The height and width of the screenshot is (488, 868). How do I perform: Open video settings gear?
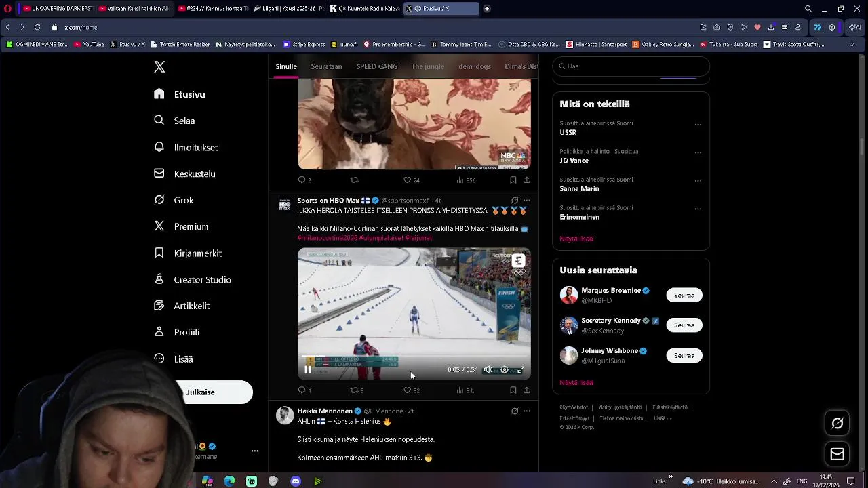coord(505,370)
